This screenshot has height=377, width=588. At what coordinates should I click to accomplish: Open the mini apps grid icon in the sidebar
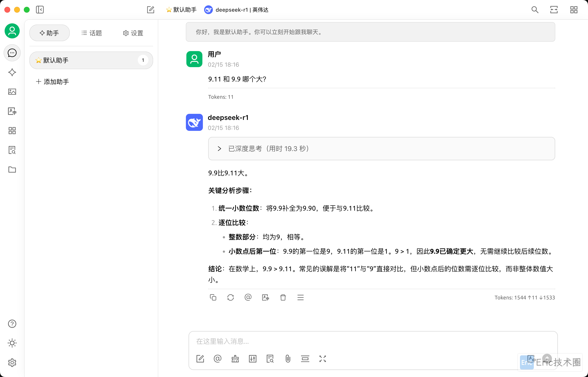[12, 131]
